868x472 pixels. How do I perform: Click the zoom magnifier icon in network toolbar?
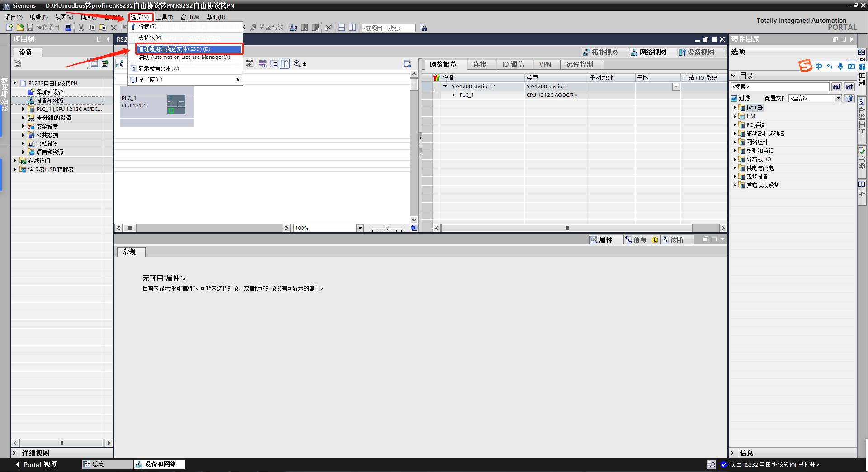pyautogui.click(x=297, y=64)
